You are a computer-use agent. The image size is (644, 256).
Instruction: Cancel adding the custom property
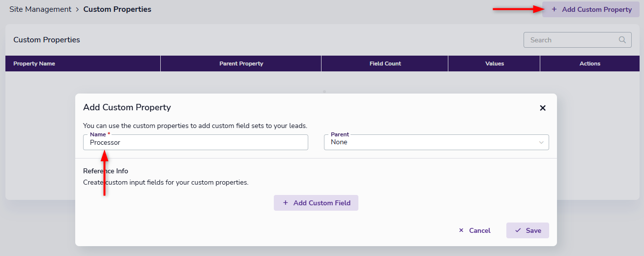tap(474, 230)
